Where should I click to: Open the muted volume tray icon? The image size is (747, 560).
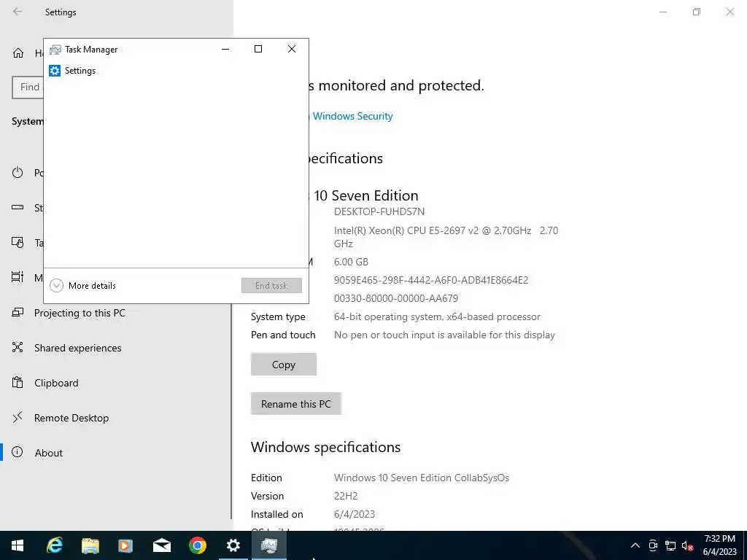(687, 545)
